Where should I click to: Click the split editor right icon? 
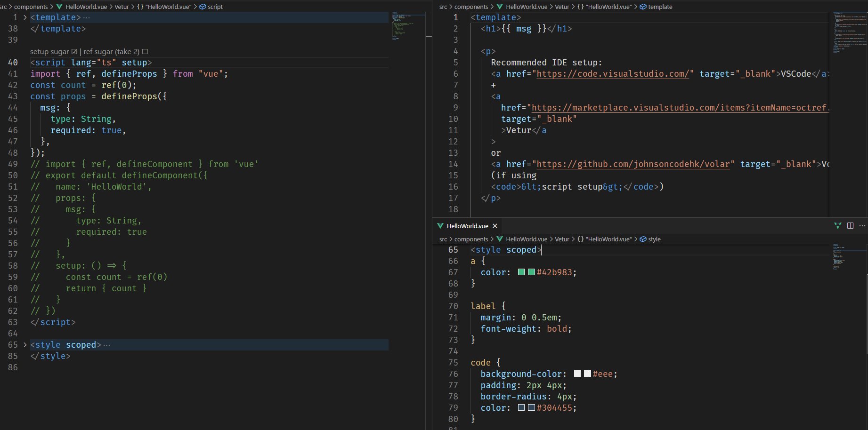click(850, 226)
